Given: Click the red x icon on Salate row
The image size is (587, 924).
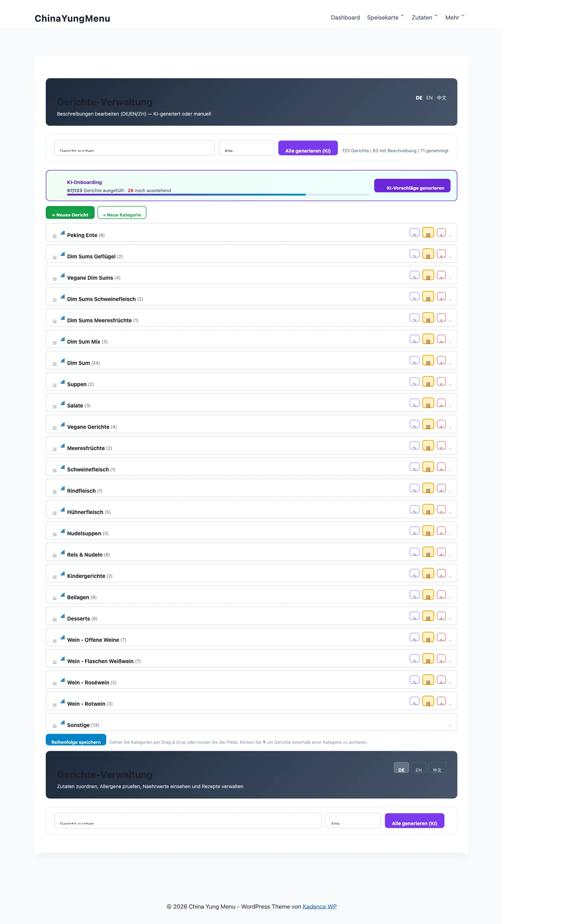Looking at the screenshot, I should pyautogui.click(x=441, y=403).
